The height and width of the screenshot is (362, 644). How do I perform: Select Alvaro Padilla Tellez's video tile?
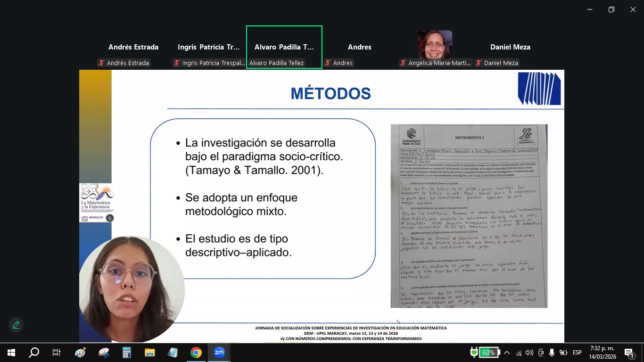coord(284,47)
